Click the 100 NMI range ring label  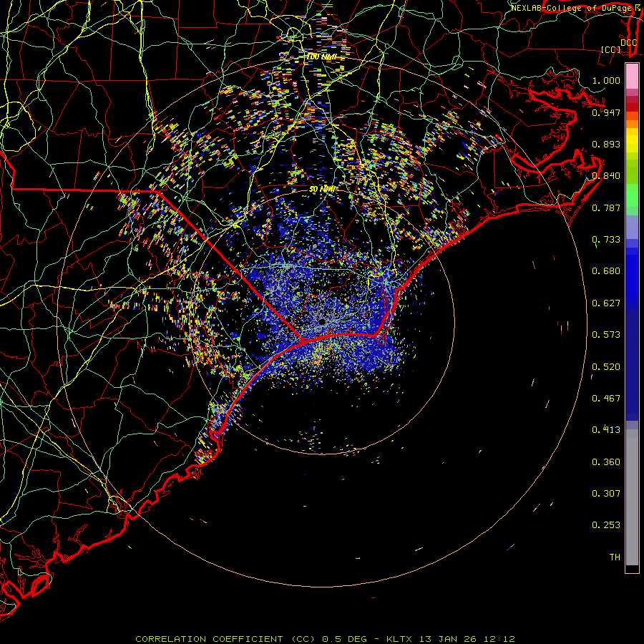click(x=321, y=57)
